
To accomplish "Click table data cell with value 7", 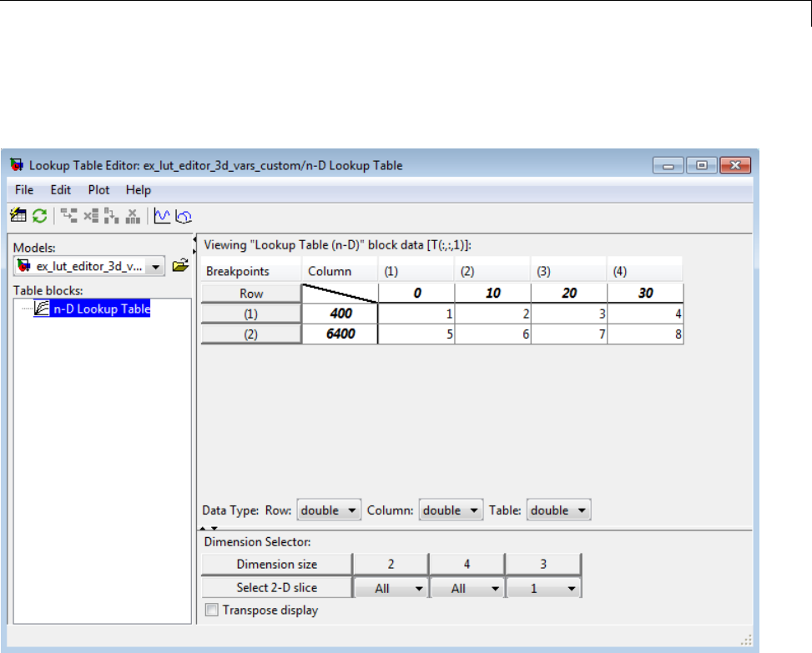I will [x=569, y=334].
